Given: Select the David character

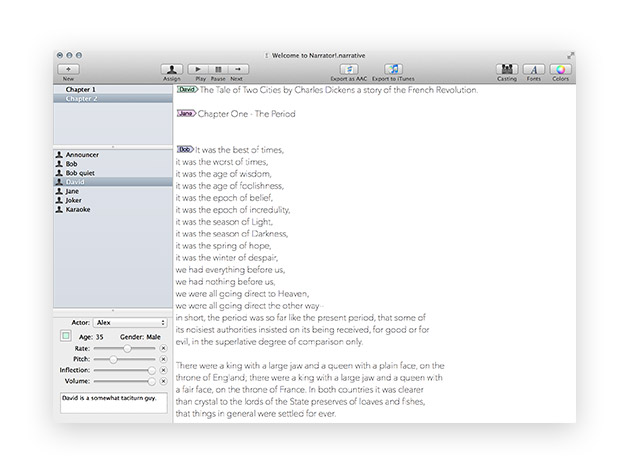Looking at the screenshot, I should click(x=113, y=182).
